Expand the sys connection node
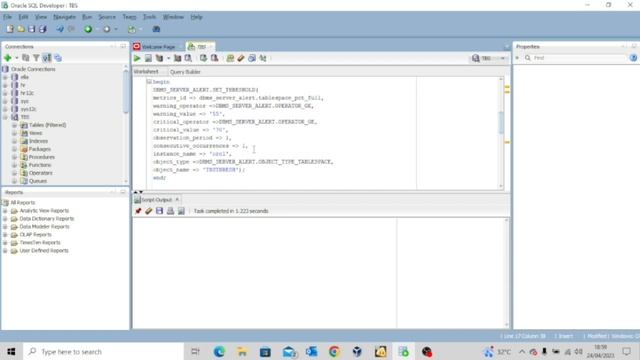Viewport: 640px width, 360px height. click(x=5, y=101)
